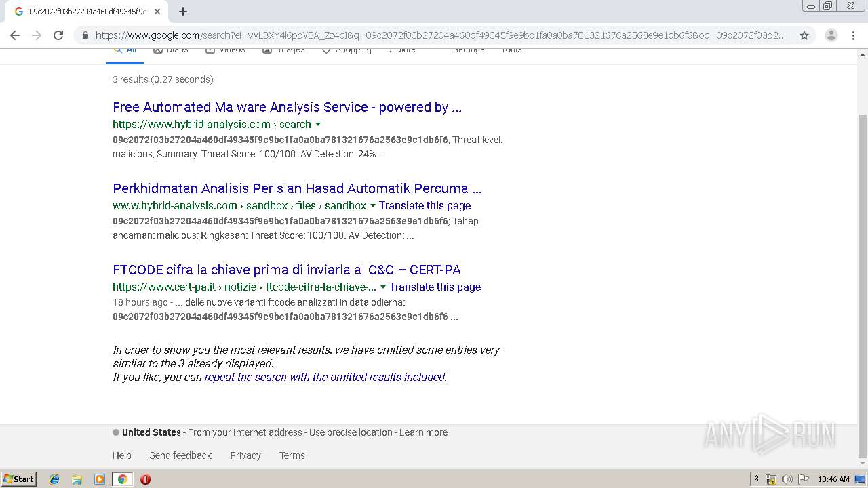
Task: Switch to the Videos search tab
Action: 225,50
